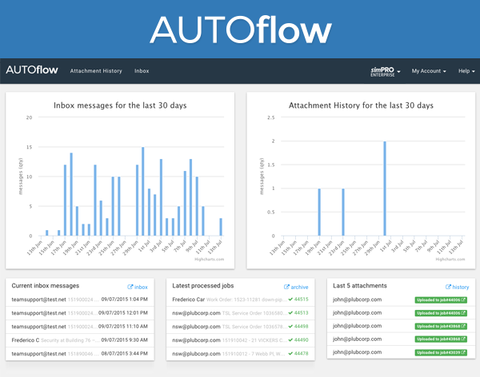Expand the simPRO Enterprise dropdown
The image size is (480, 377).
click(385, 71)
